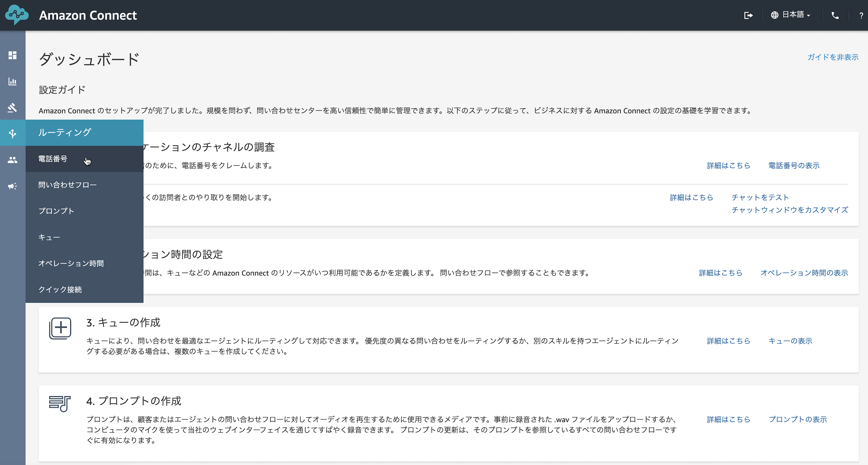
Task: Choose プロンプト from the routing menu
Action: click(x=56, y=211)
